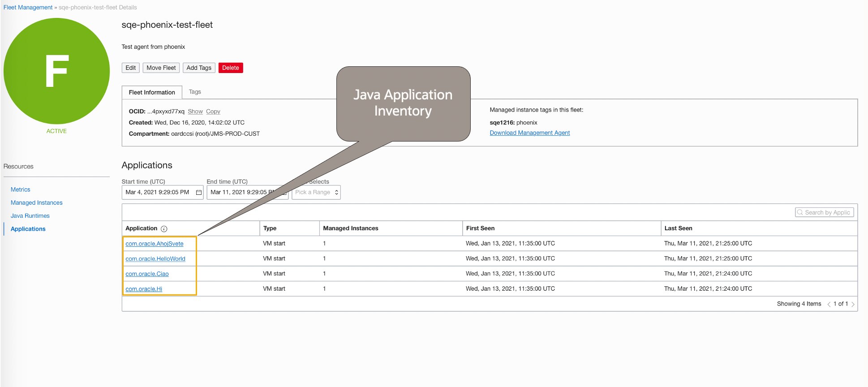This screenshot has height=387, width=868.
Task: Click the Move Fleet button
Action: coord(161,68)
